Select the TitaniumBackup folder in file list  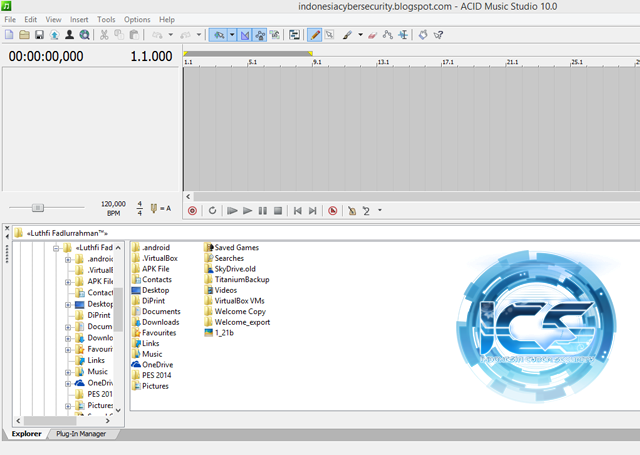(237, 280)
